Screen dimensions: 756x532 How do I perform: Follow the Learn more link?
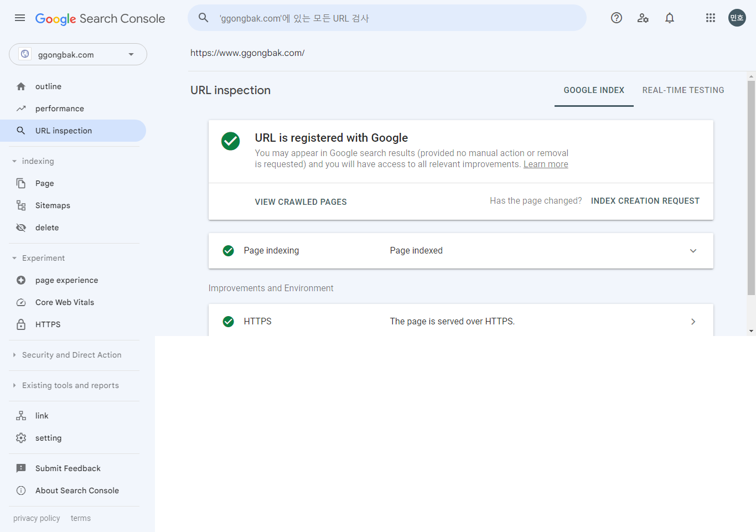[x=545, y=164]
